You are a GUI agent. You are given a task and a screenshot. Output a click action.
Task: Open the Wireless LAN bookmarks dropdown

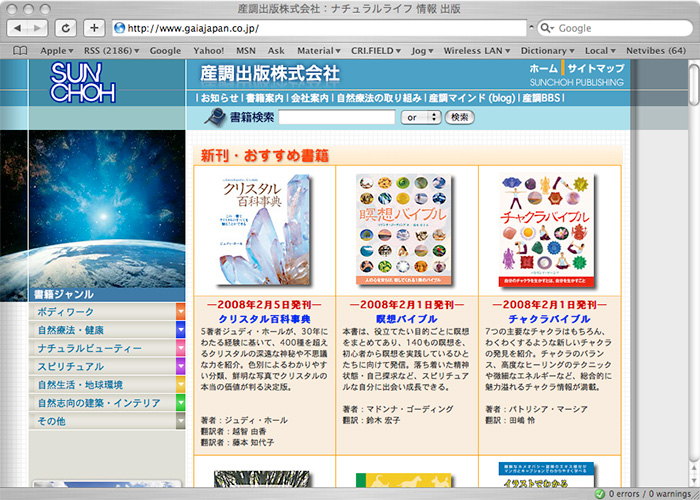click(477, 51)
